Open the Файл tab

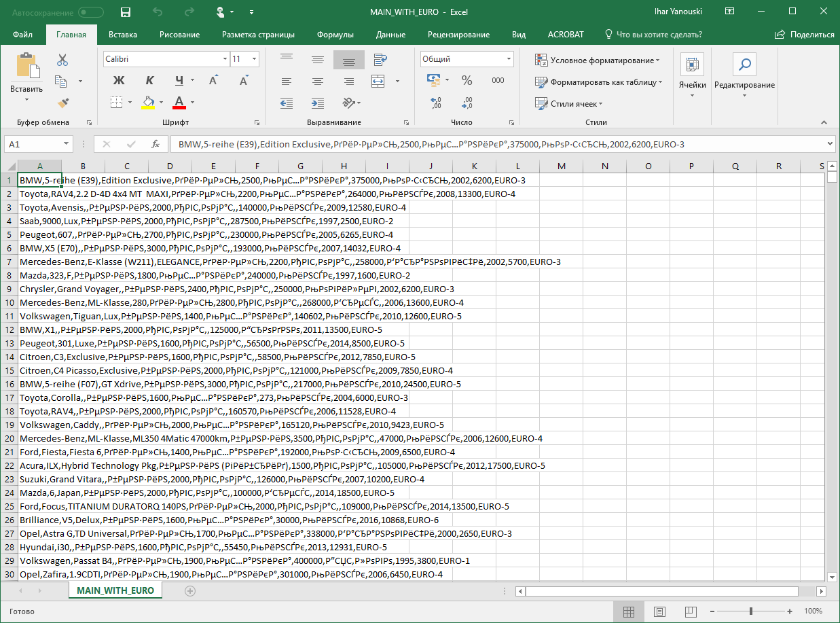pyautogui.click(x=22, y=35)
